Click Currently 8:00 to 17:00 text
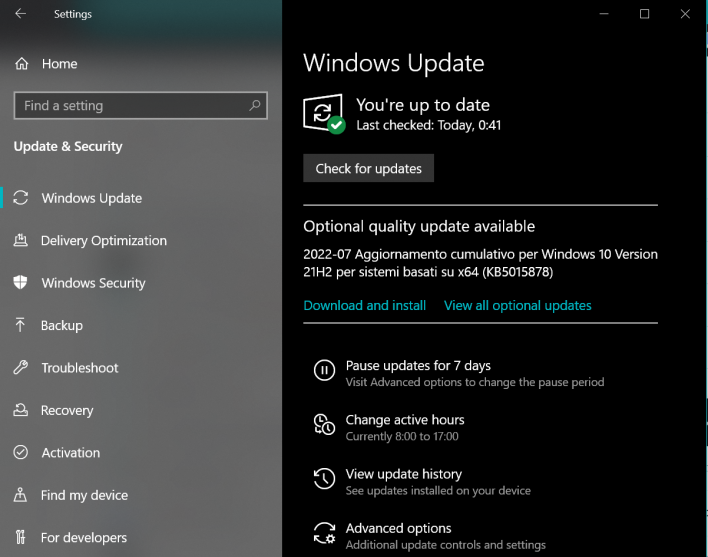The height and width of the screenshot is (557, 708). 402,436
